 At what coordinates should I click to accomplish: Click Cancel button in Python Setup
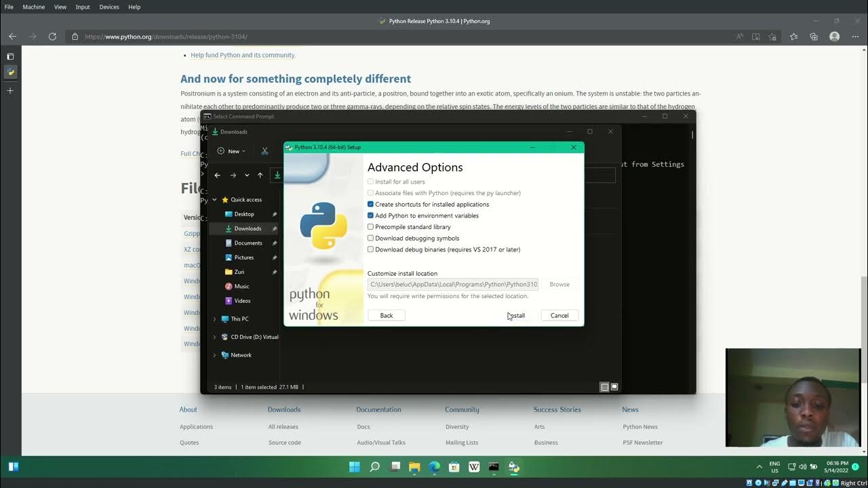coord(559,315)
